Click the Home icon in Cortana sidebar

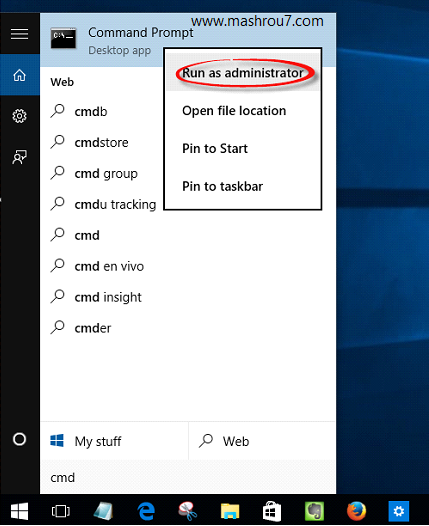click(x=19, y=75)
